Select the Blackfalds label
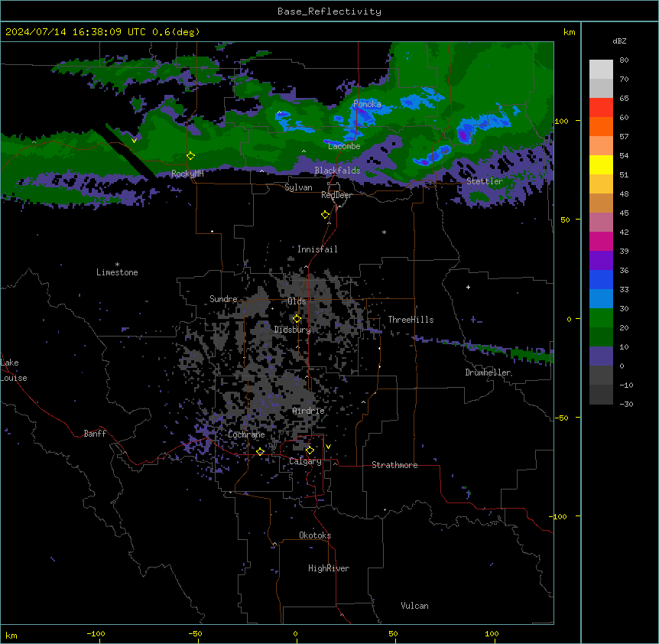Image resolution: width=659 pixels, height=644 pixels. (x=337, y=171)
